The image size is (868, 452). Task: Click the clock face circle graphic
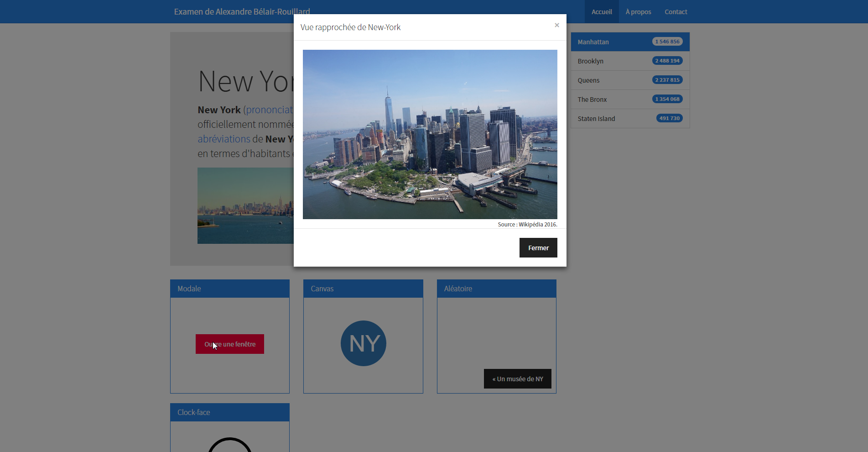tap(230, 445)
